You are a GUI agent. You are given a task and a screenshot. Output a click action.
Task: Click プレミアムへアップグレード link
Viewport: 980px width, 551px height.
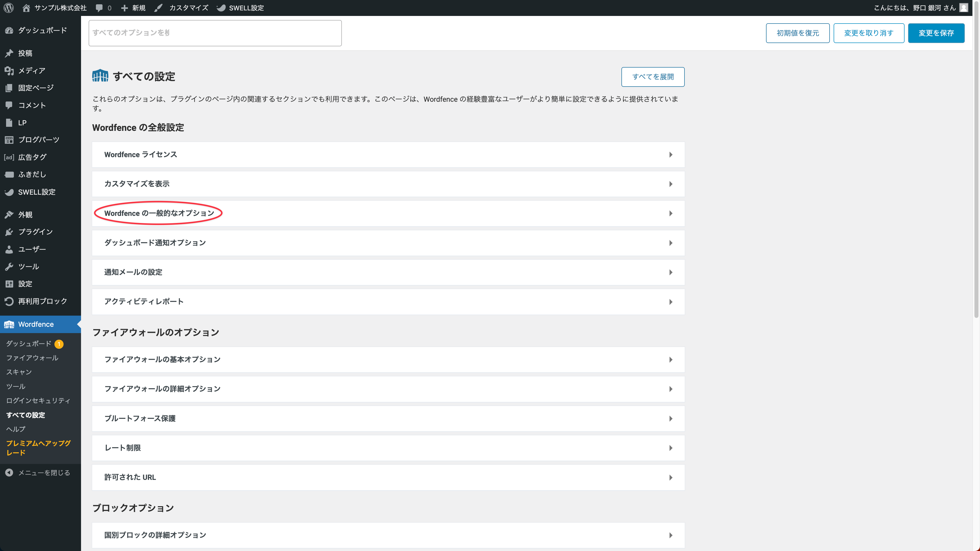[38, 448]
